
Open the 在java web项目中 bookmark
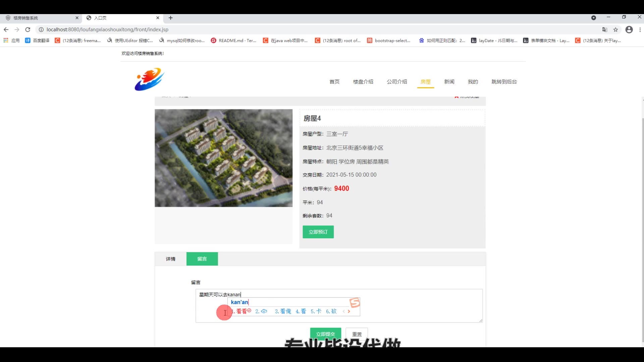pyautogui.click(x=285, y=41)
